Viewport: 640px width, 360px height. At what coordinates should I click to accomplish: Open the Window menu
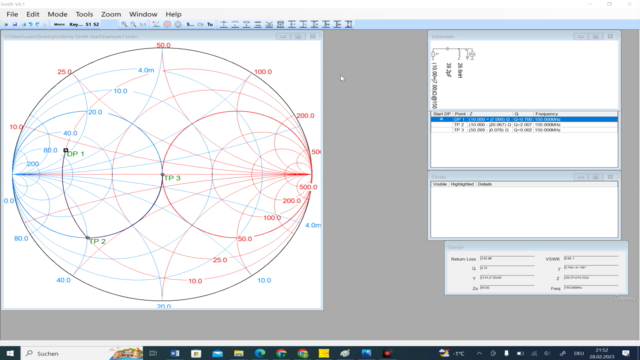coord(143,14)
